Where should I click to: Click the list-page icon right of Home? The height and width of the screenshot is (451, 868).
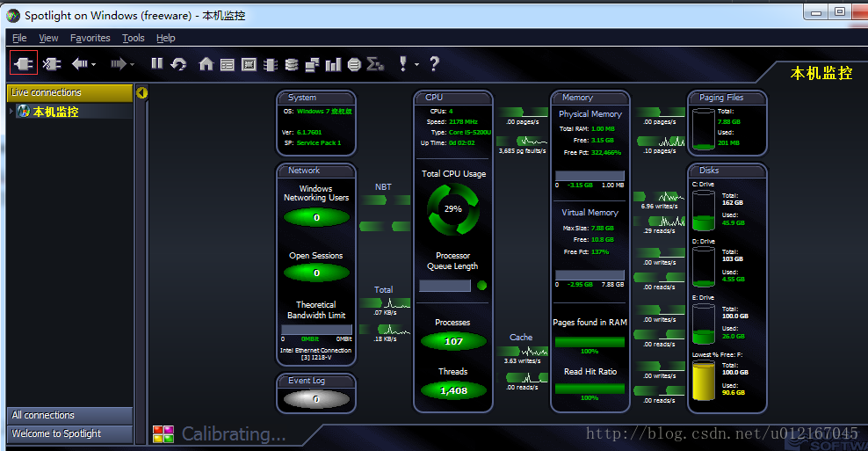tap(227, 64)
